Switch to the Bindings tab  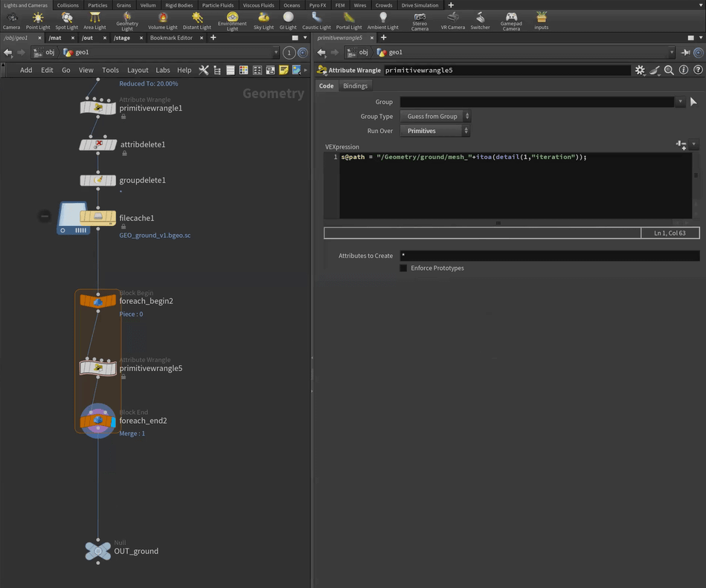[x=355, y=86]
